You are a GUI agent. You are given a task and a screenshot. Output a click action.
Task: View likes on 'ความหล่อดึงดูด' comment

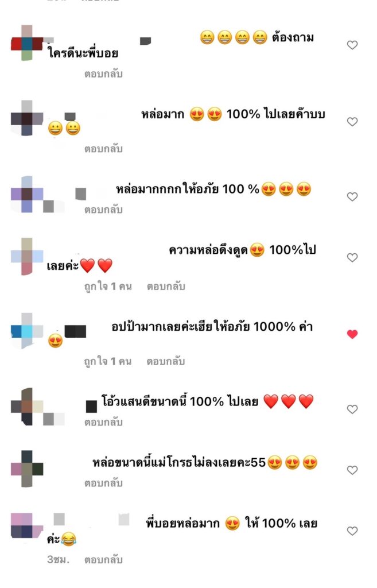[108, 287]
